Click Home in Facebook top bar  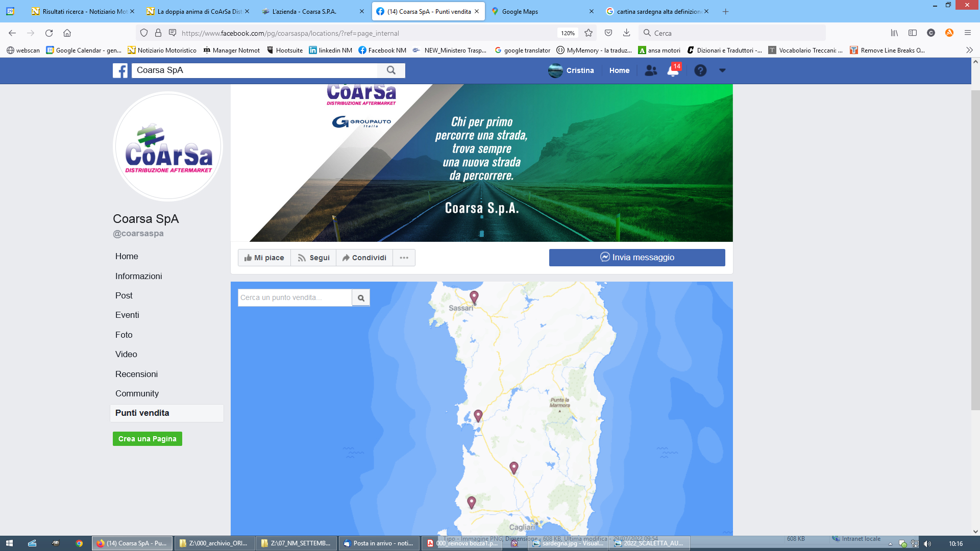[619, 70]
